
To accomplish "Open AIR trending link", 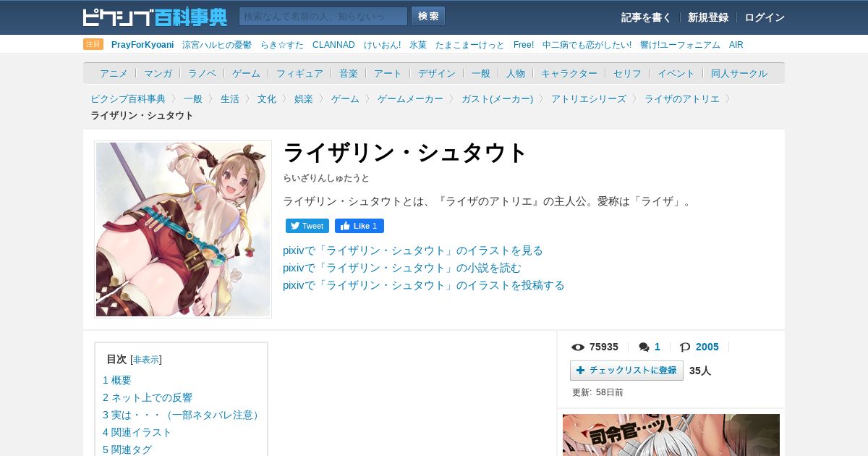I will tap(736, 45).
